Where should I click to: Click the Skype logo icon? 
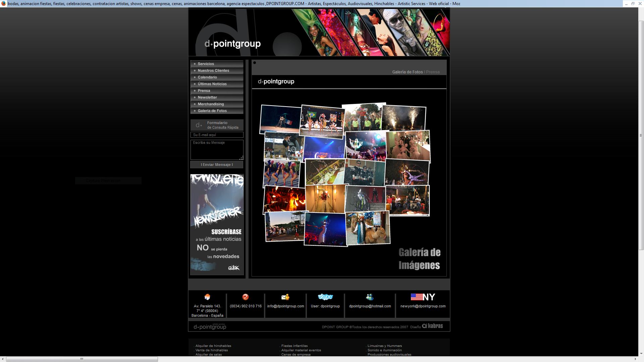(x=325, y=297)
